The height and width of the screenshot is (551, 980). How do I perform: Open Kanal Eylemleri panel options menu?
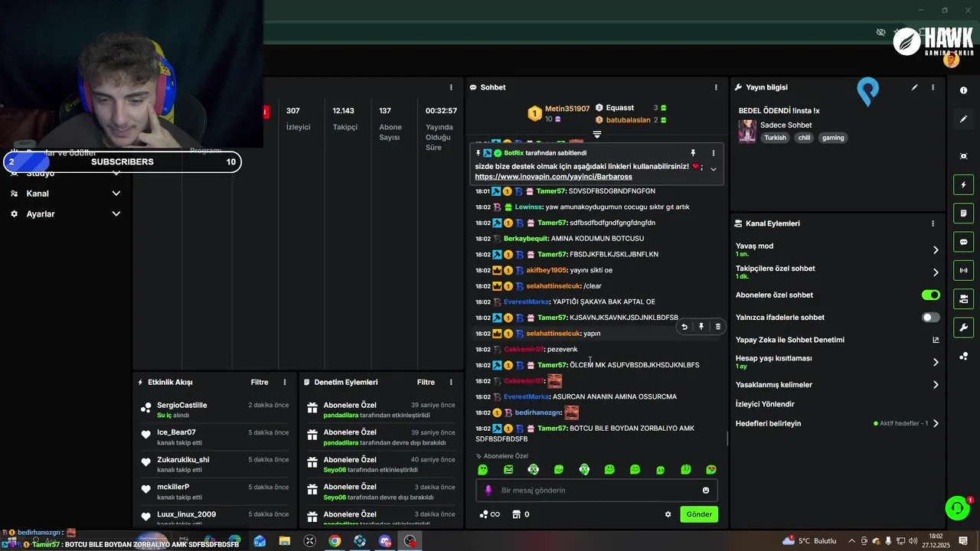(x=933, y=223)
